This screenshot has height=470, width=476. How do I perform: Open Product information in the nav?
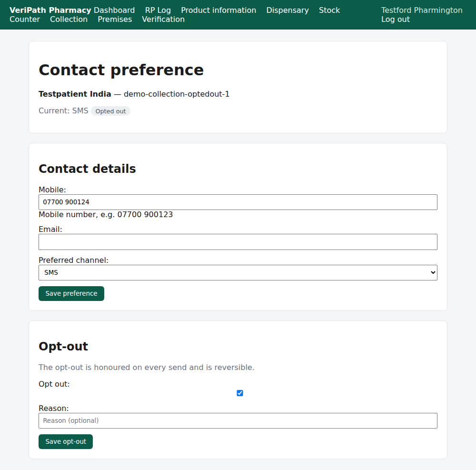218,10
